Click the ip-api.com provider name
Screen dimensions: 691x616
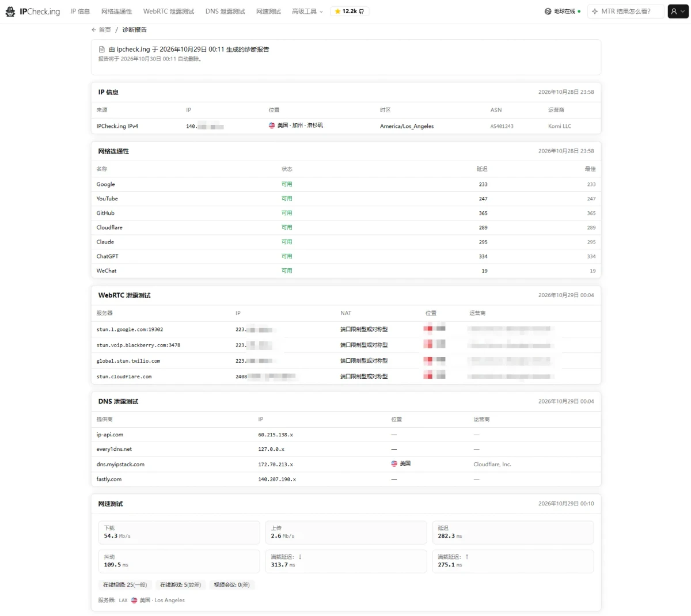[x=110, y=435]
